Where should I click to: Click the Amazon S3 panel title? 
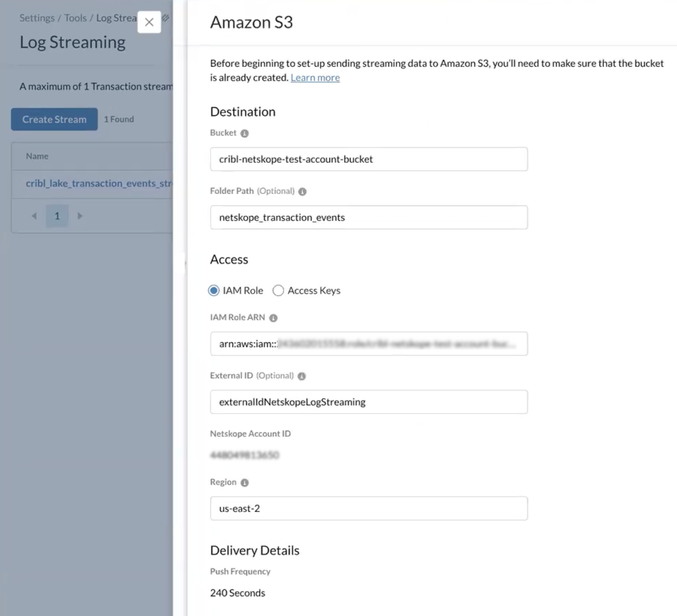click(x=251, y=22)
